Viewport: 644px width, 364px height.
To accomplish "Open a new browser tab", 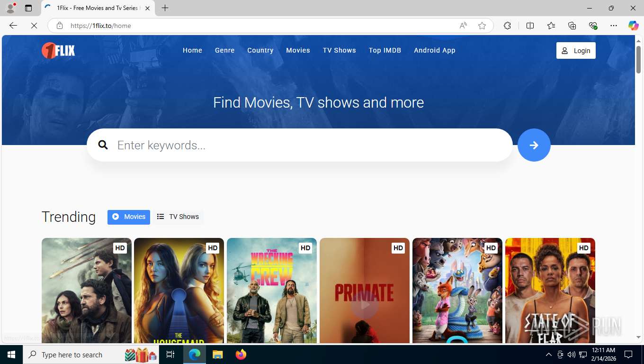I will coord(165,8).
